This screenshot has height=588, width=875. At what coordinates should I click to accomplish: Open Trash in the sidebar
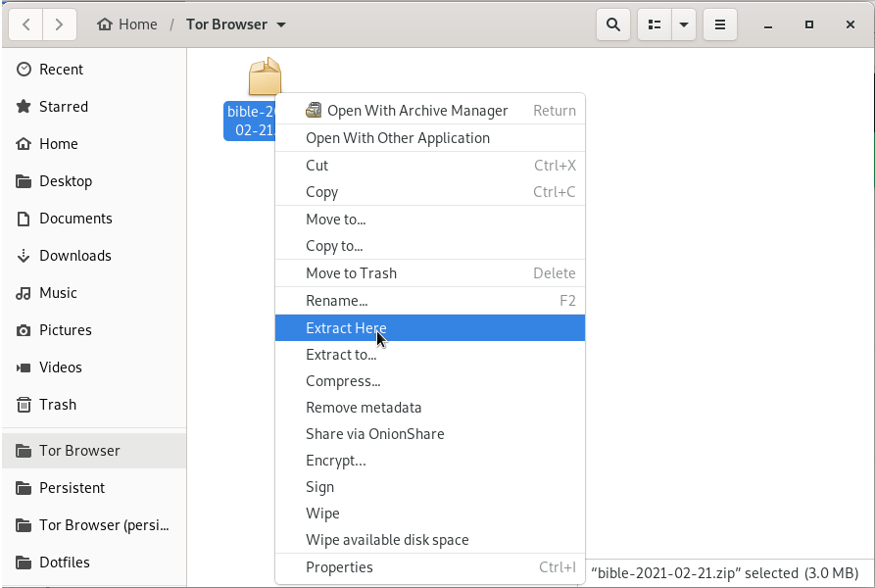[x=57, y=405]
